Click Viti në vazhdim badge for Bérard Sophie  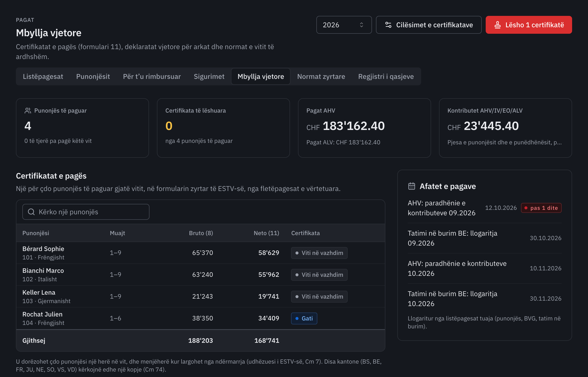click(x=319, y=253)
